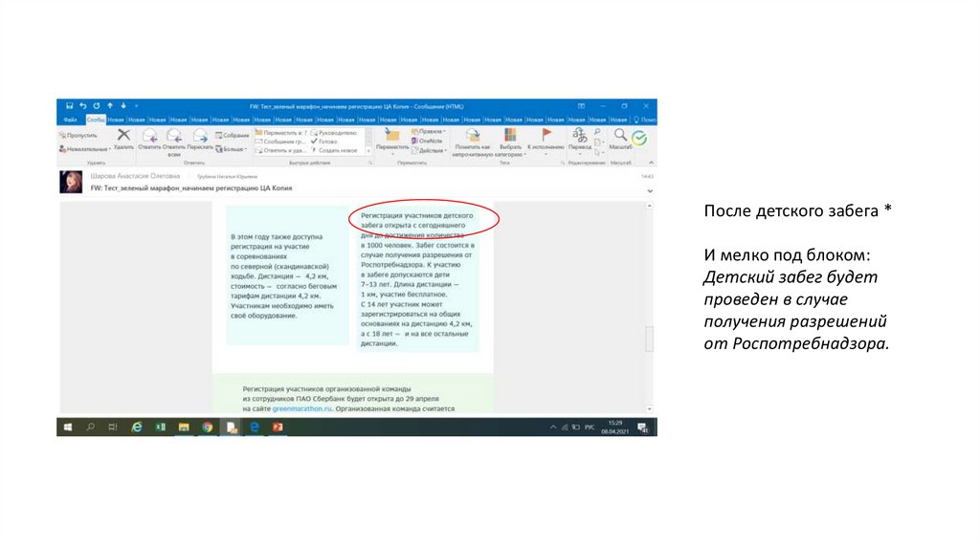Click the Redo icon in quick access toolbar
The width and height of the screenshot is (980, 549).
click(97, 106)
